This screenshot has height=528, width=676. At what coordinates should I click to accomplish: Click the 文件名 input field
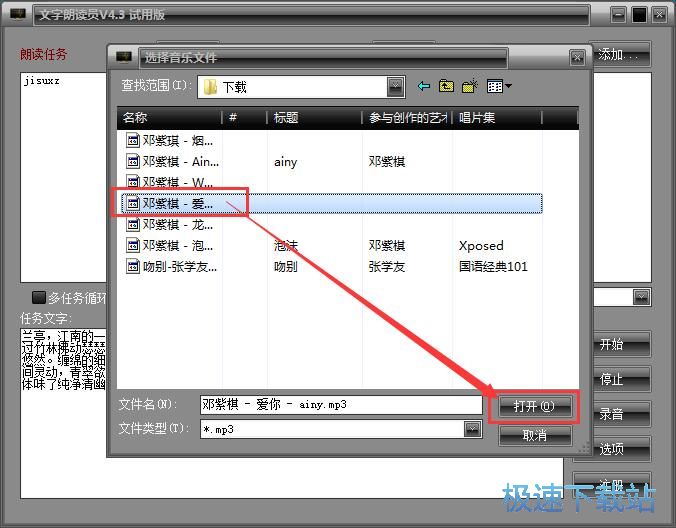(341, 404)
